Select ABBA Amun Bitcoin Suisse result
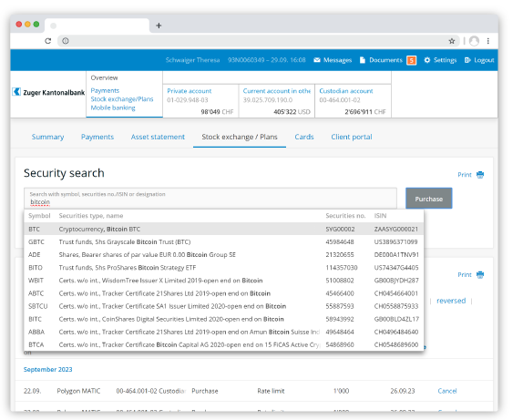 click(224, 332)
